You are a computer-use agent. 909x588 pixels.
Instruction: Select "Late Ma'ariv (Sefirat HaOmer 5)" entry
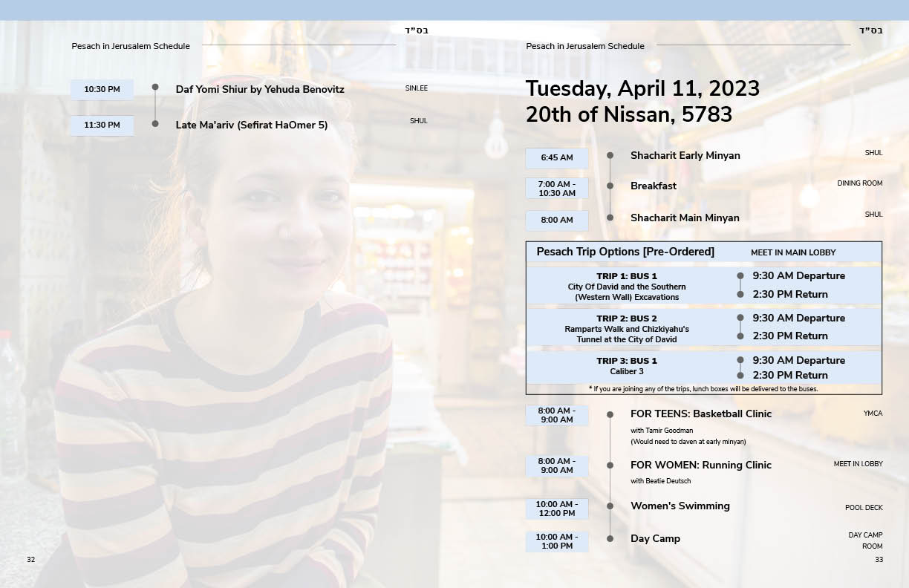click(252, 125)
